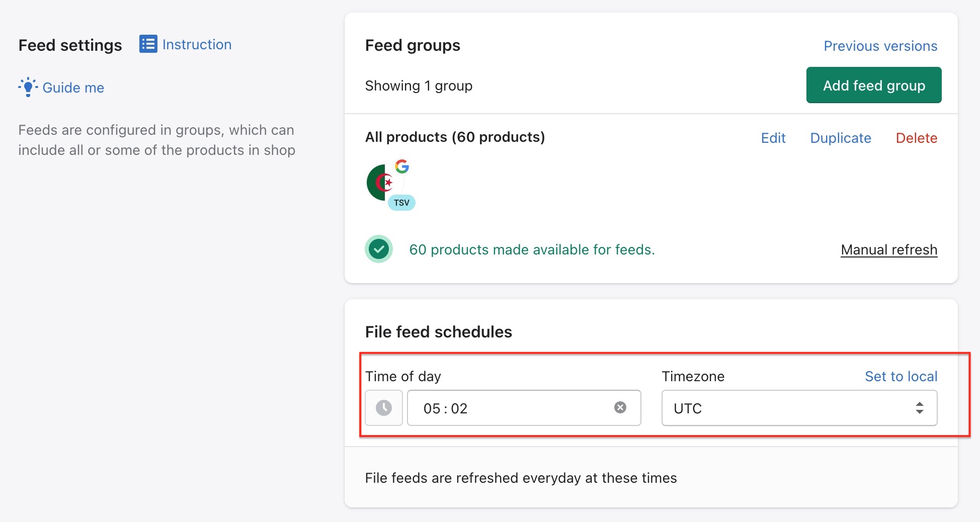Screen dimensions: 980x522
Task: Click the Guide me lightbulb icon
Action: tap(28, 87)
